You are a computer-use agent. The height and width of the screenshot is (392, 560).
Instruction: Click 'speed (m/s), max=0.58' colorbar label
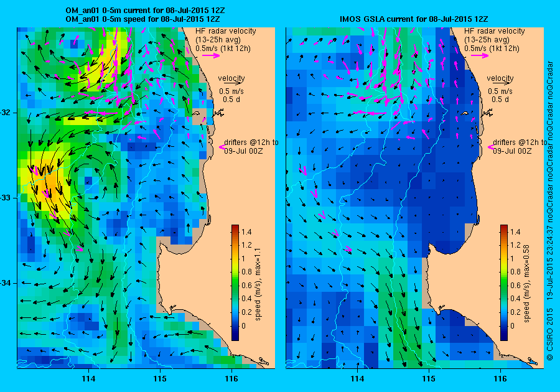point(526,284)
